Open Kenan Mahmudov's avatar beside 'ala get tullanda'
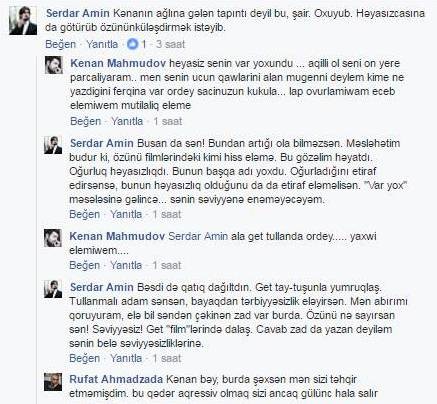 tap(53, 238)
